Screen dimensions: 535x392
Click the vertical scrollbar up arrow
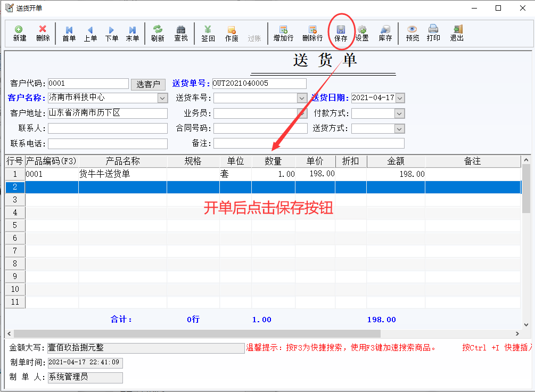(x=526, y=160)
